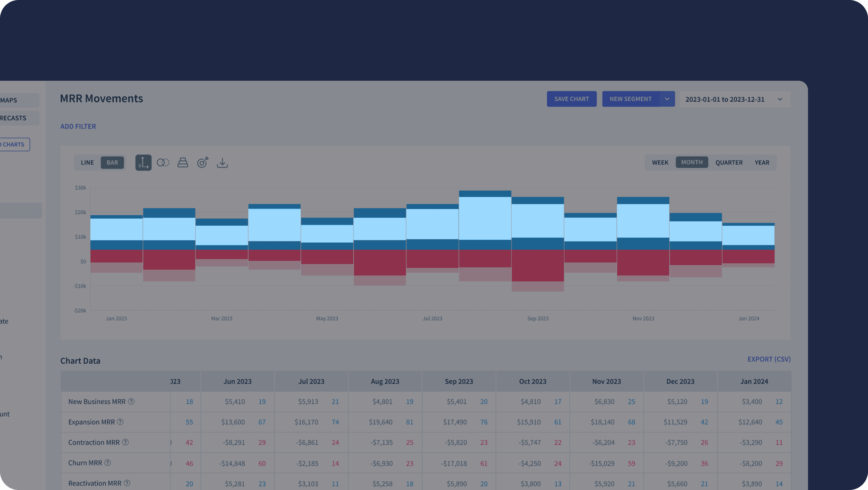Click the ADD FILTER link
Image resolution: width=868 pixels, height=490 pixels.
click(x=78, y=126)
